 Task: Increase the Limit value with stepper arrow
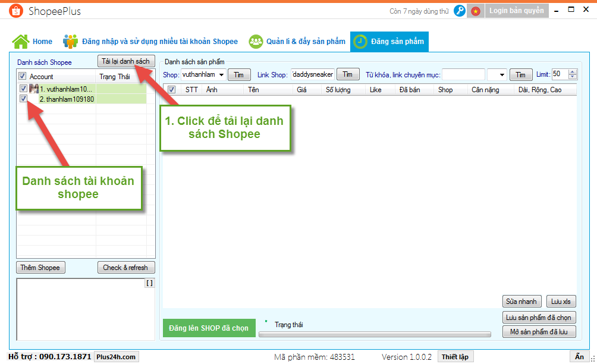click(573, 72)
